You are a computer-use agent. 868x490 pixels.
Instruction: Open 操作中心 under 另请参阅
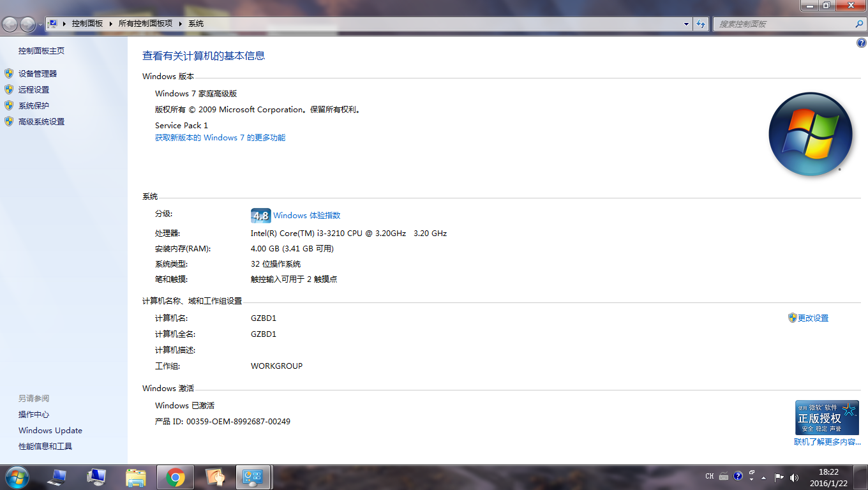point(34,415)
